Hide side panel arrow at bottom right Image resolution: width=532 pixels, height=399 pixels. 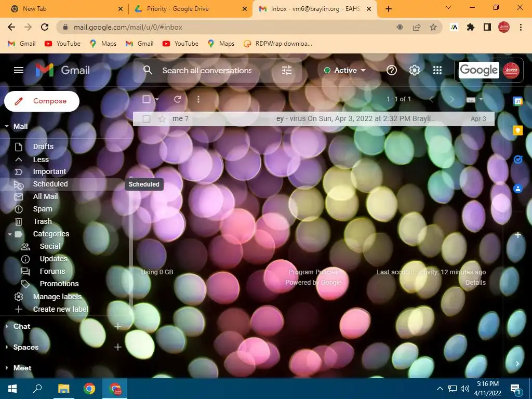point(517,363)
